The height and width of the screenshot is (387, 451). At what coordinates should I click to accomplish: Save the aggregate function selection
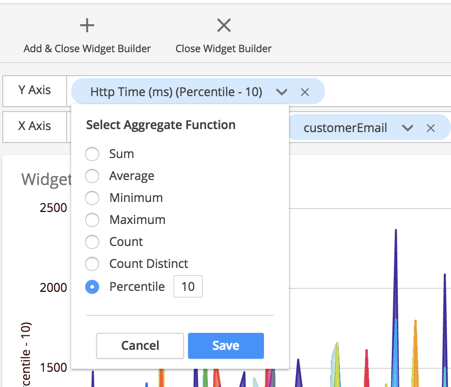pyautogui.click(x=226, y=346)
